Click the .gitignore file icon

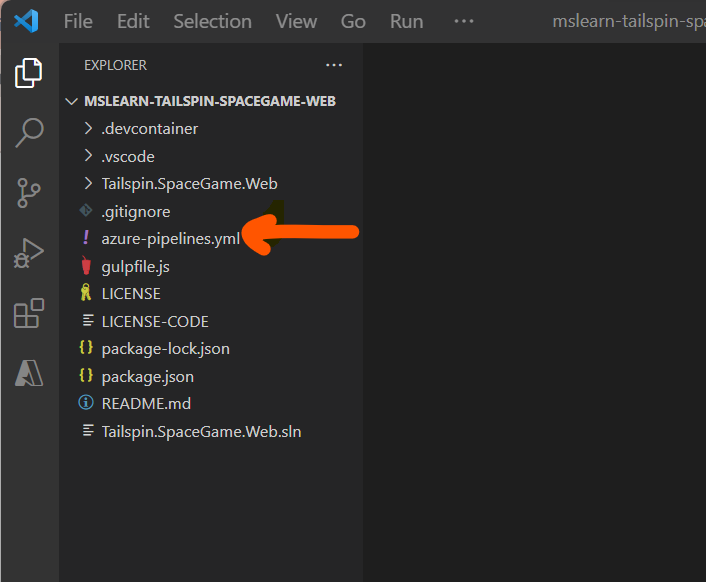click(86, 211)
